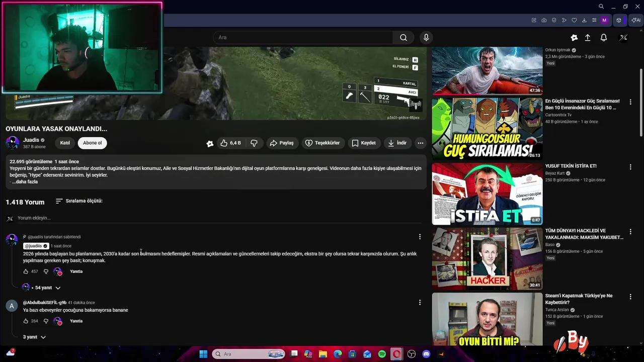Click the star badge icon beside upload
This screenshot has width=644, height=362.
pyautogui.click(x=574, y=38)
